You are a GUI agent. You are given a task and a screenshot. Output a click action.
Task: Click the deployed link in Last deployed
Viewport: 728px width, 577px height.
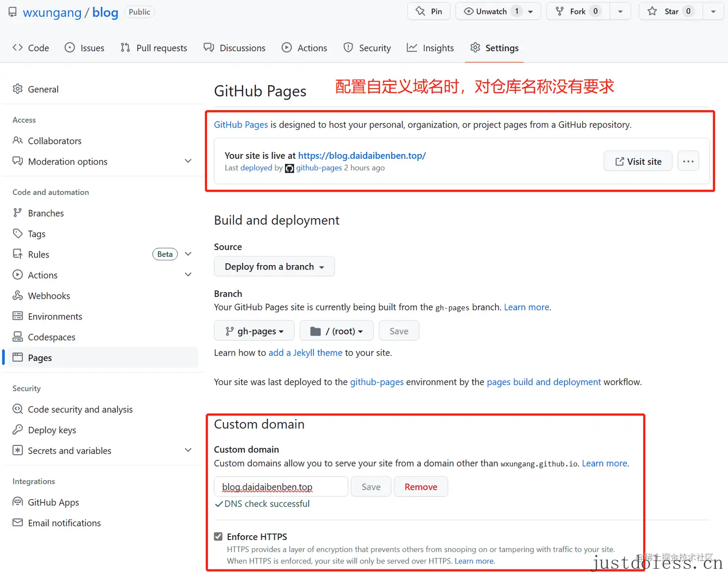point(256,168)
